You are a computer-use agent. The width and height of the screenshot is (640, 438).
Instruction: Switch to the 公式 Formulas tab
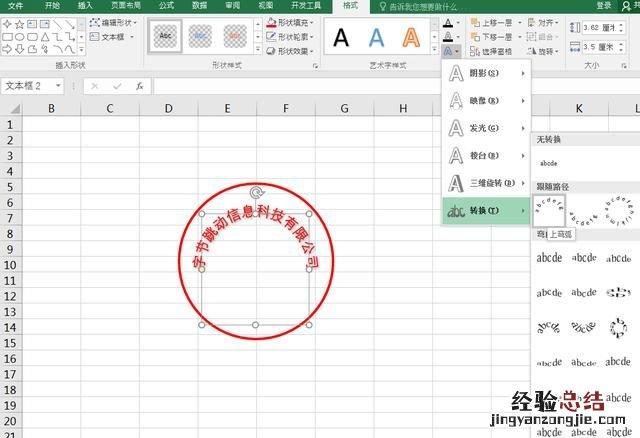167,6
